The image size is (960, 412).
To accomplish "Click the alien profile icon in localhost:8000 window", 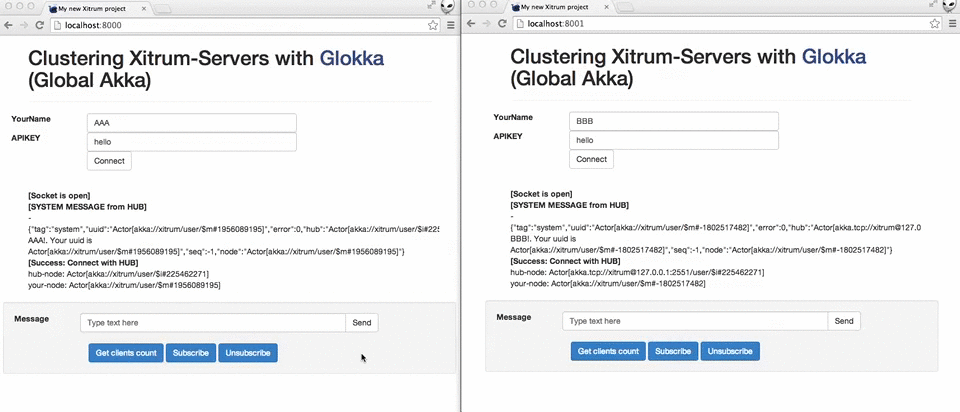I will 449,7.
